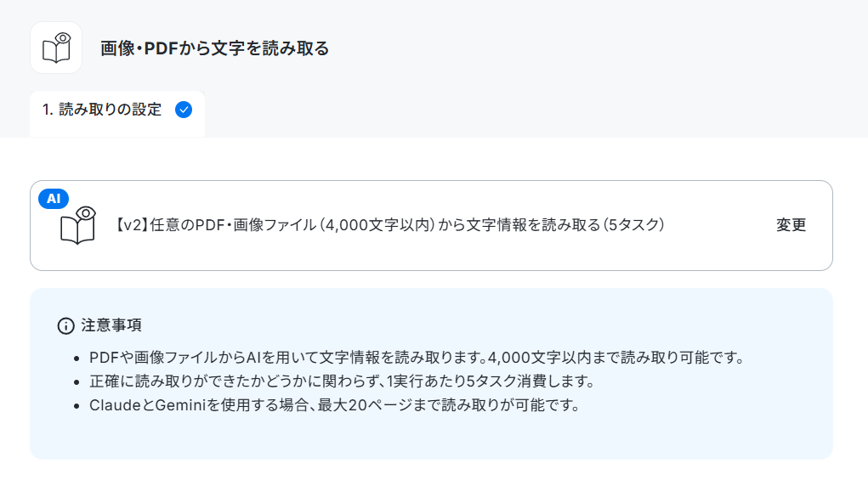This screenshot has height=497, width=868.
Task: Click the bullet dot before the ClaudeとGemini note
Action: coord(77,406)
